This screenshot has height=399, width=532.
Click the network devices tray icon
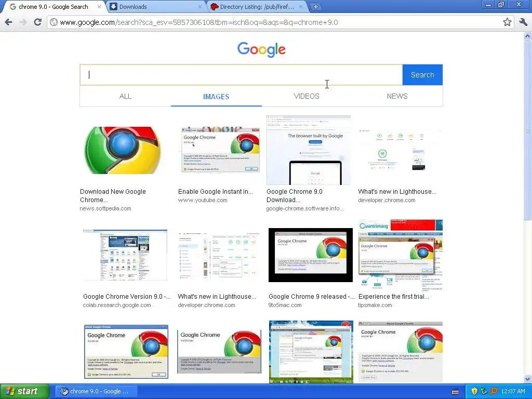(x=484, y=391)
